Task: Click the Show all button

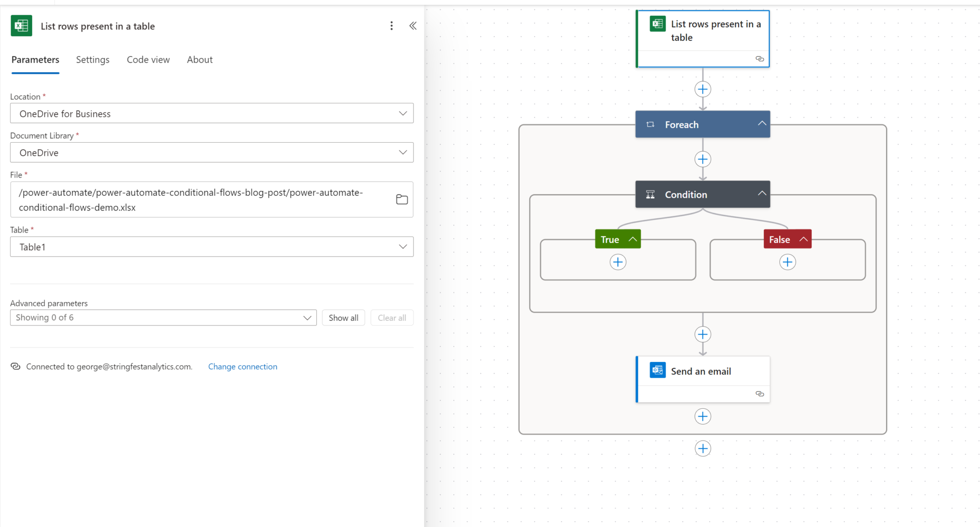Action: tap(343, 318)
